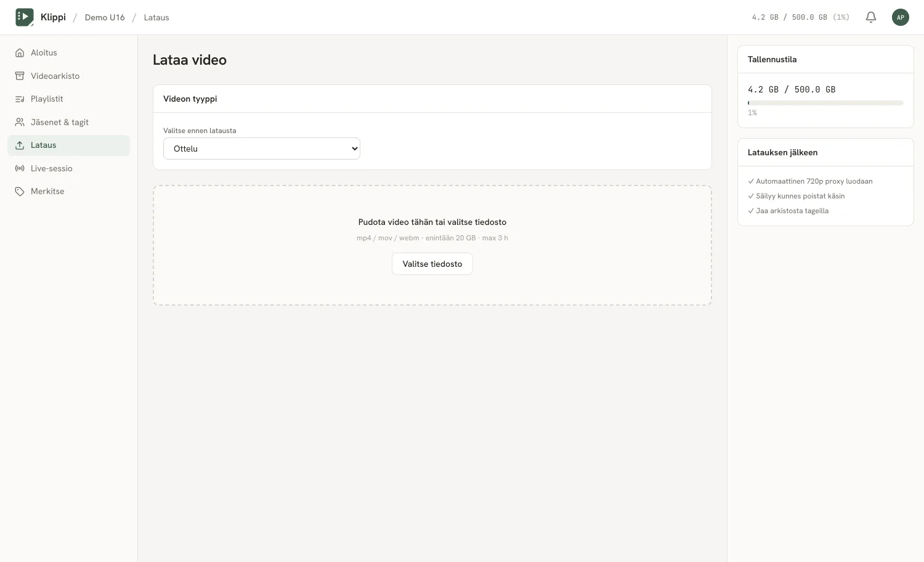Image resolution: width=924 pixels, height=562 pixels.
Task: Open the Videon tyyppi dropdown showing Ottelu
Action: click(x=262, y=149)
